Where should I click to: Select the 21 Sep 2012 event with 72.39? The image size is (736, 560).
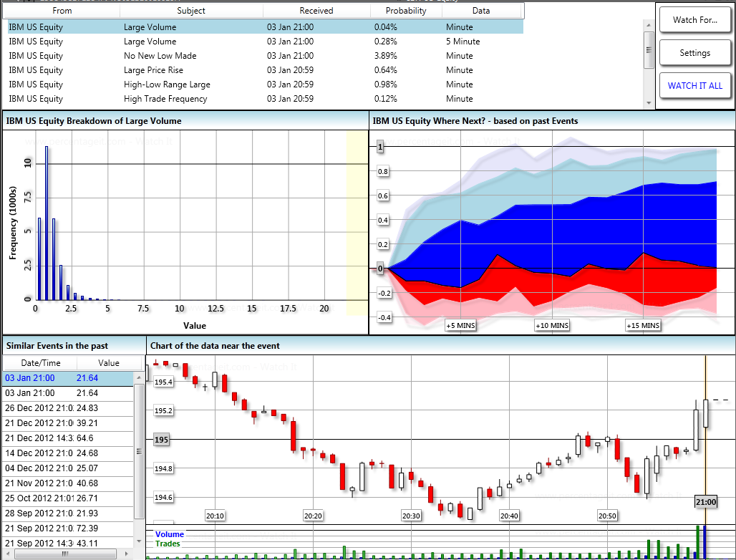coord(69,528)
